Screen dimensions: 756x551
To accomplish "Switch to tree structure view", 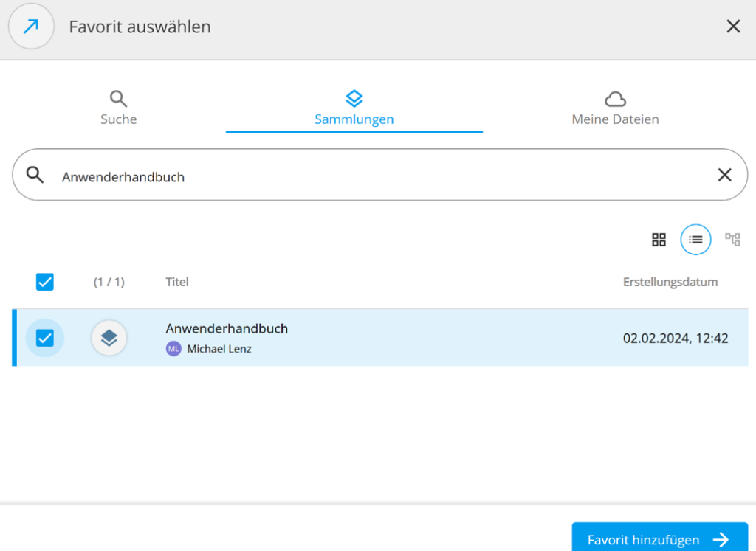I will [x=732, y=240].
